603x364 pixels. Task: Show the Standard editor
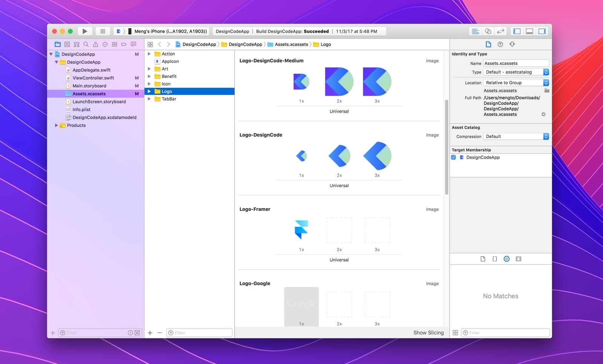[475, 31]
